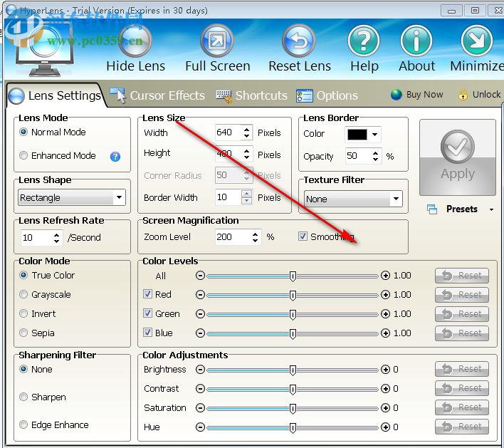Choose Invert color mode
The width and height of the screenshot is (504, 448).
(23, 313)
